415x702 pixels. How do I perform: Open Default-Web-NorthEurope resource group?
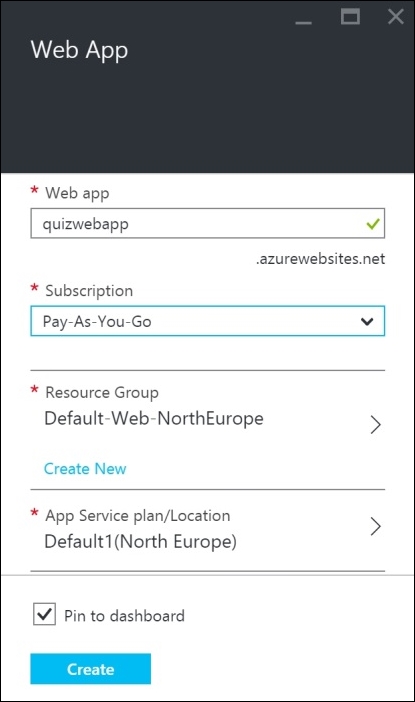point(154,419)
